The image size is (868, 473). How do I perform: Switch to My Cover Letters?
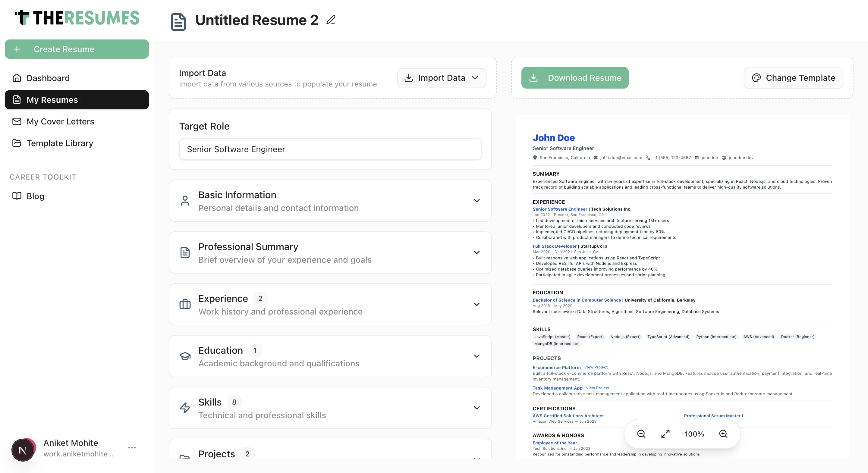[x=60, y=122]
